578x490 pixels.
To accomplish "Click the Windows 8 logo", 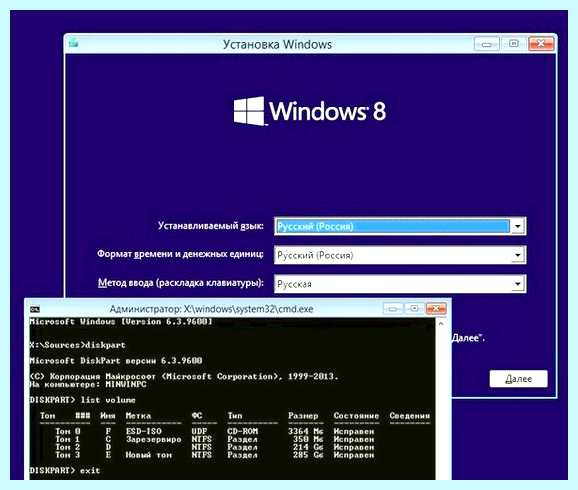I will coord(310,111).
